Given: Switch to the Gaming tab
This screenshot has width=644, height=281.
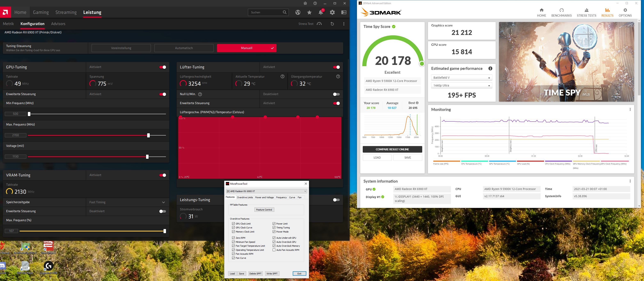Looking at the screenshot, I should coord(41,12).
